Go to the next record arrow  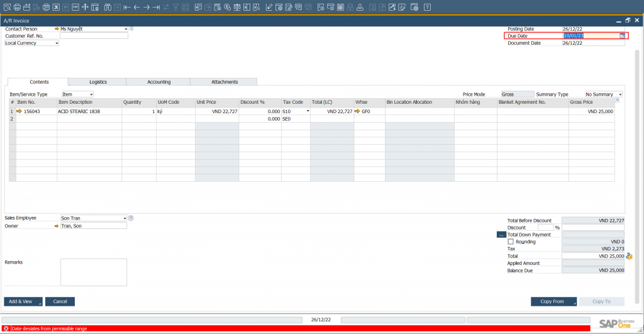147,7
